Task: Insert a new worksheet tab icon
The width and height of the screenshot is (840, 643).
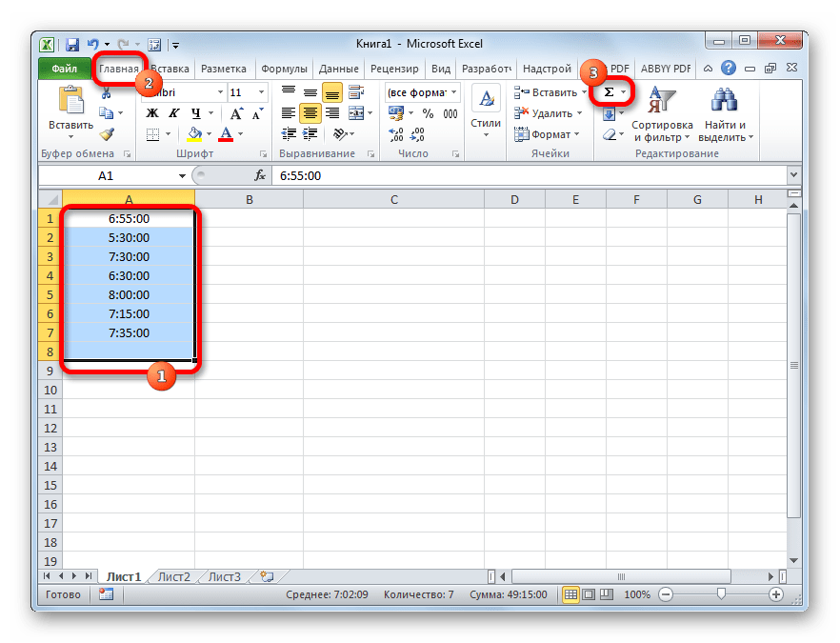Action: pyautogui.click(x=266, y=576)
